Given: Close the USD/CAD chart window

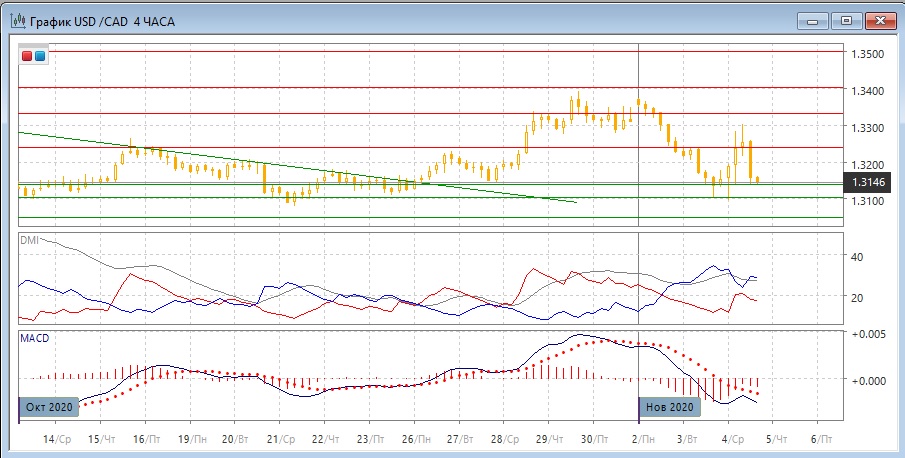Looking at the screenshot, I should [879, 19].
